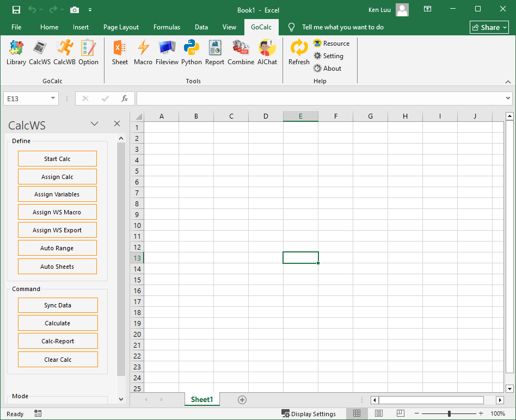Viewport: 516px width, 420px height.
Task: Click the Start Calc button
Action: click(x=57, y=159)
